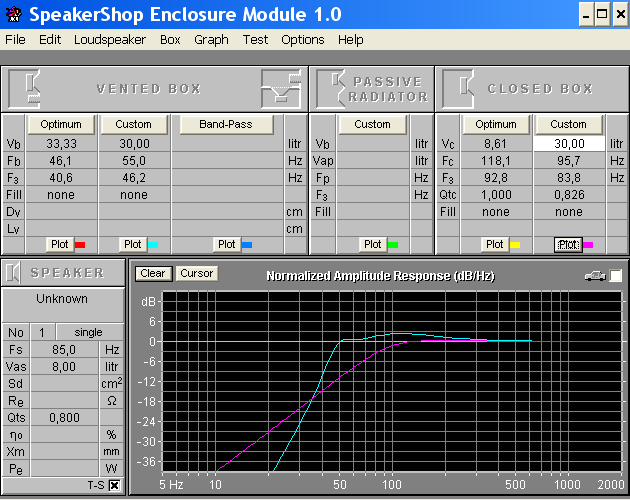630x500 pixels.
Task: Open the Test menu
Action: [x=255, y=40]
